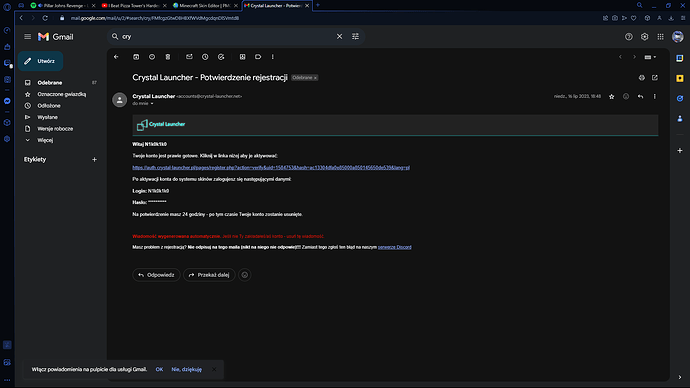Open the account activation link
690x388 pixels.
pyautogui.click(x=271, y=168)
